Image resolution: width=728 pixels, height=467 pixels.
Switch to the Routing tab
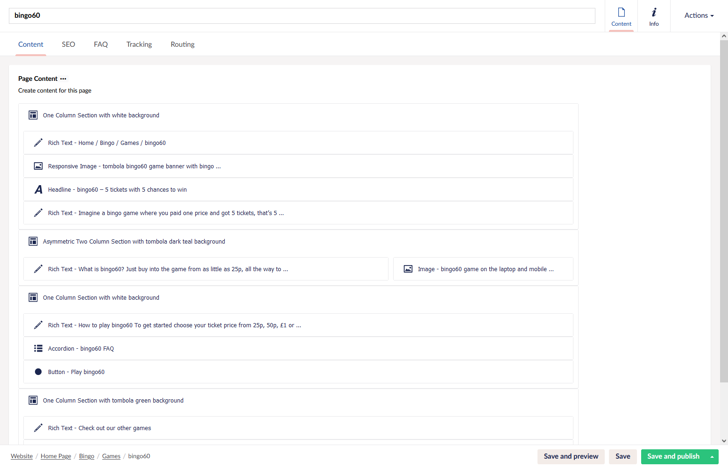[182, 45]
